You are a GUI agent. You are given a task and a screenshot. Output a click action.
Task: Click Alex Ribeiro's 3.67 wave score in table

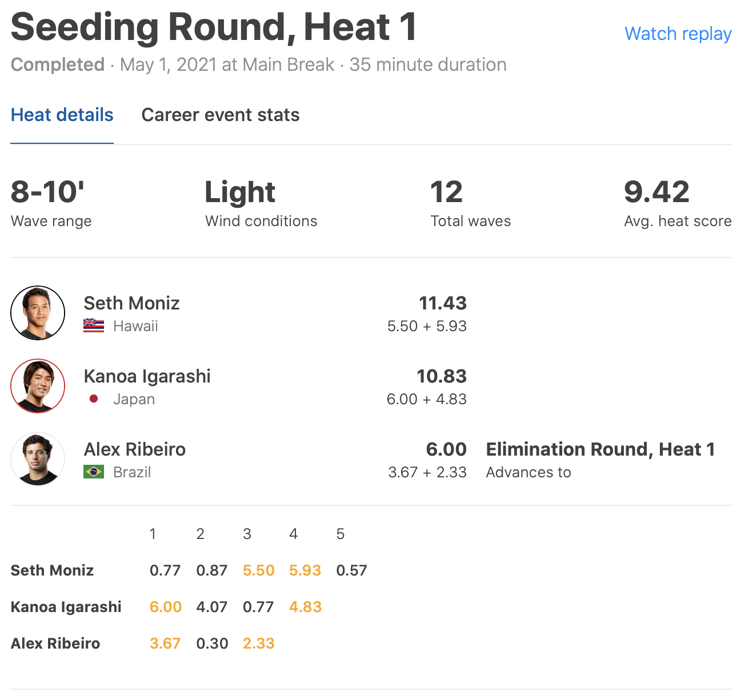coord(165,643)
